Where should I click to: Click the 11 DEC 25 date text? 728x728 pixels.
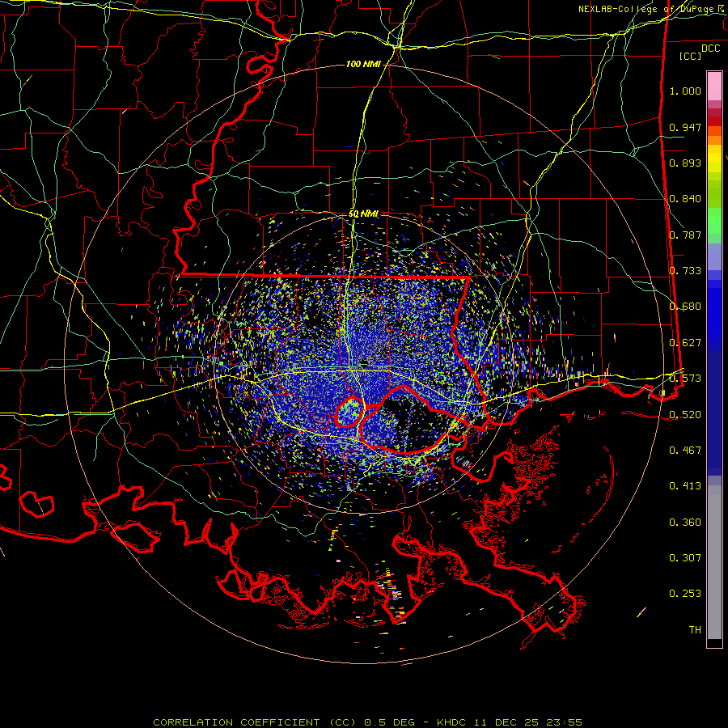[x=506, y=722]
